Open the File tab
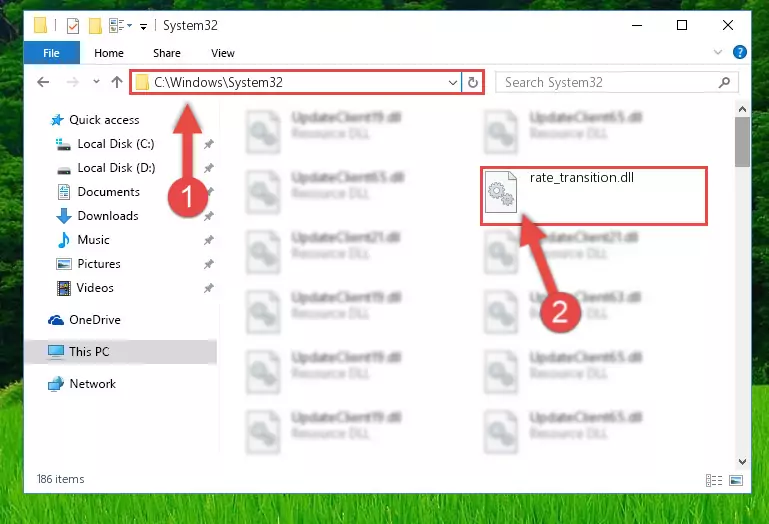The height and width of the screenshot is (524, 769). (51, 53)
